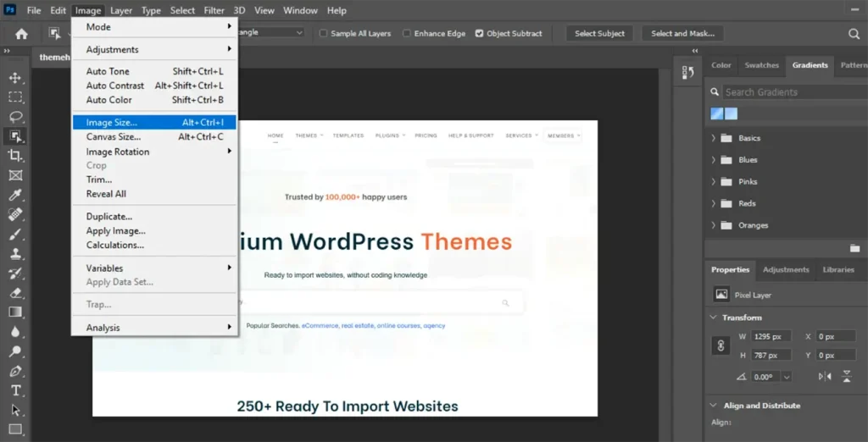Click the flip horizontal icon in Transform
The height and width of the screenshot is (442, 868).
click(825, 377)
